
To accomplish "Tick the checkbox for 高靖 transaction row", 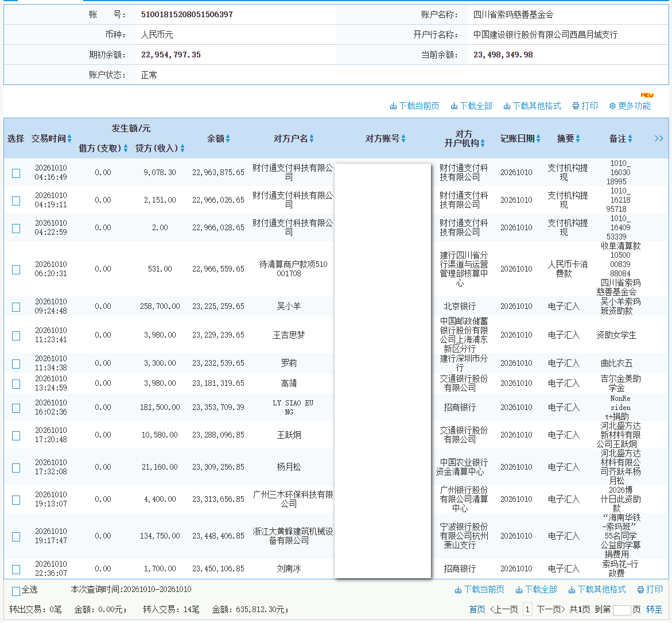I will (16, 384).
